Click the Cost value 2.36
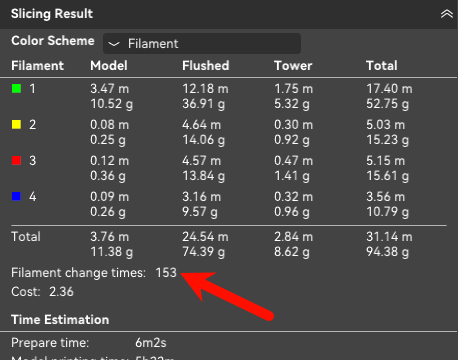The height and width of the screenshot is (360, 458). (61, 292)
